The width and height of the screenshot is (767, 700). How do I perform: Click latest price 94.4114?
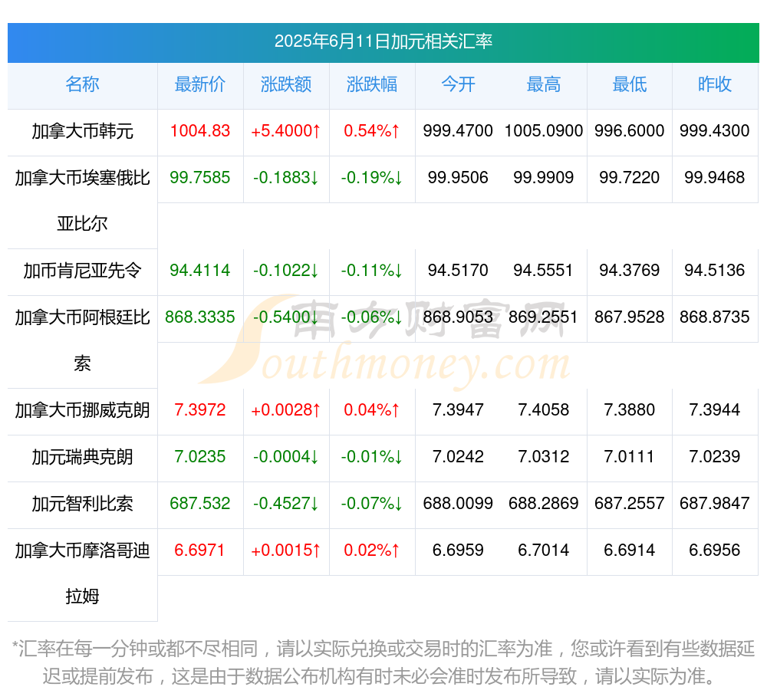click(200, 271)
